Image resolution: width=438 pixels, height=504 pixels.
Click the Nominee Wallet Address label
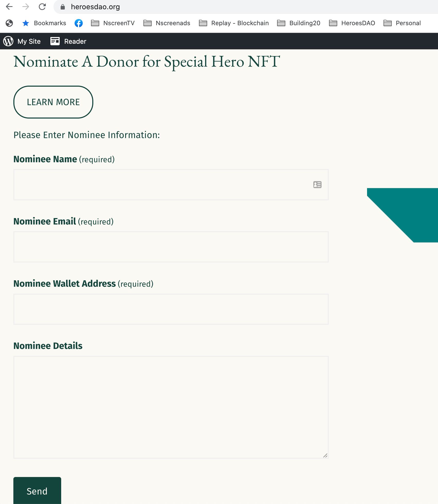tap(65, 284)
